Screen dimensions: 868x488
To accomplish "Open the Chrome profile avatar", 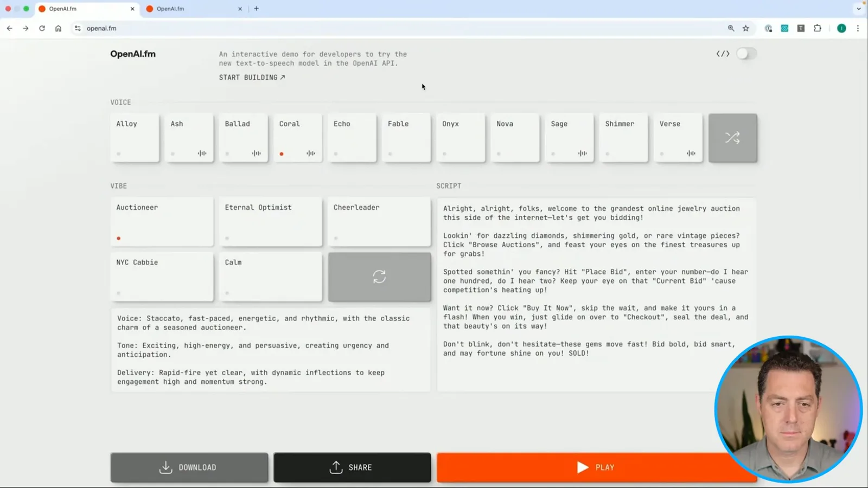I will click(x=841, y=28).
